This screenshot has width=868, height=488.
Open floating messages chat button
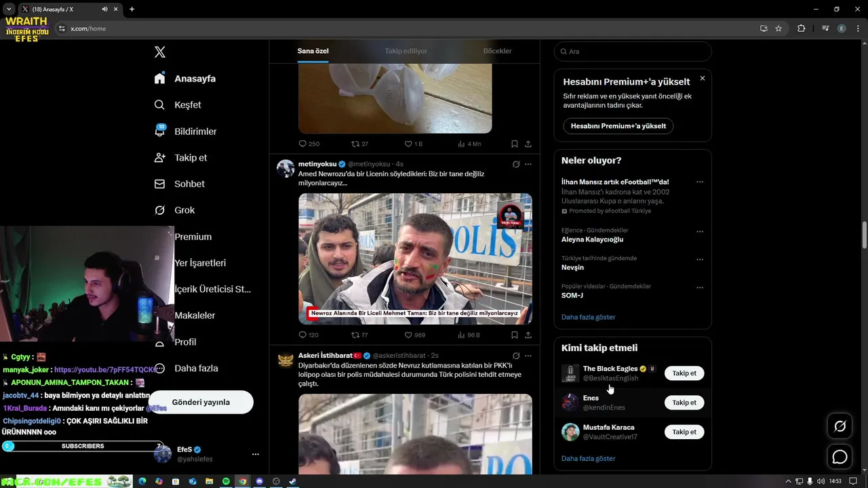point(840,457)
